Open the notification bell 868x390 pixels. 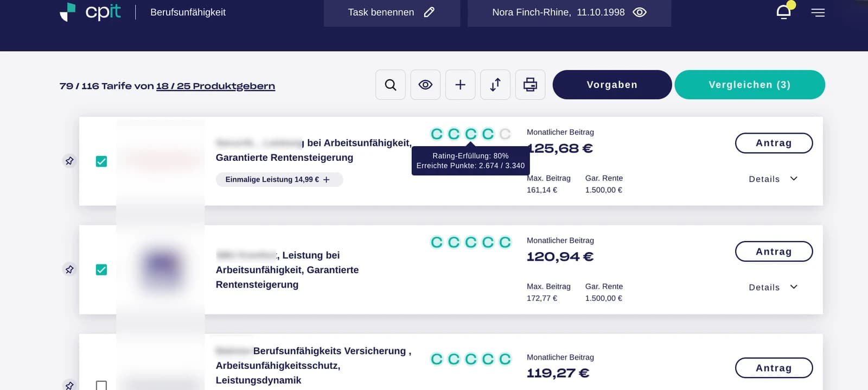point(783,12)
